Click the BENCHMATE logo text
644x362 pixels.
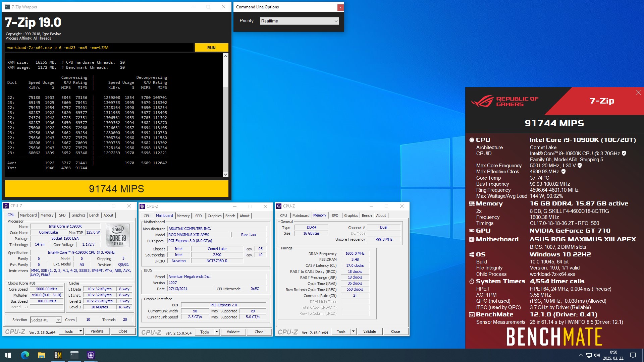pyautogui.click(x=554, y=337)
